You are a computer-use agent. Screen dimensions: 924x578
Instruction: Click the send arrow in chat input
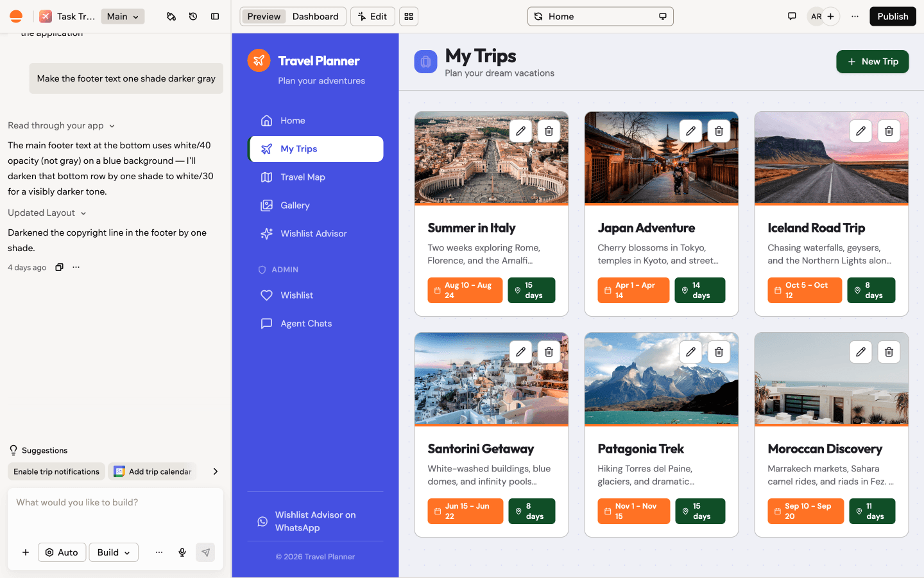tap(205, 552)
